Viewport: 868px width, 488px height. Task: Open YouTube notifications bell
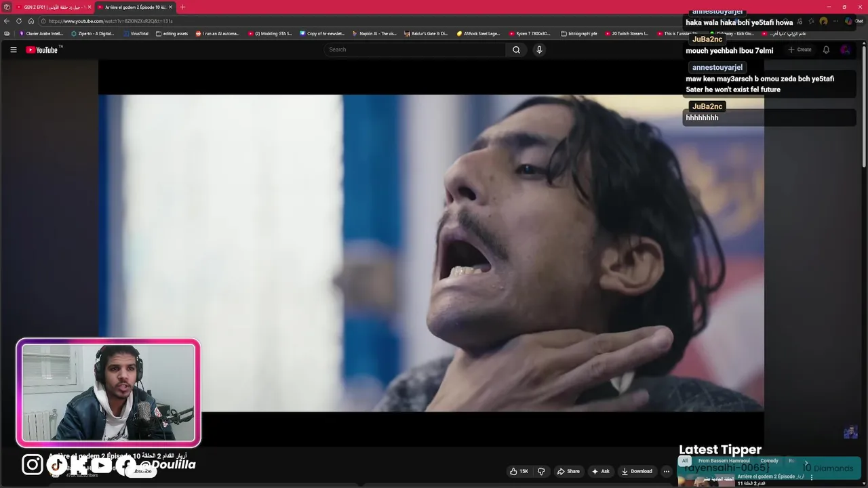point(826,49)
